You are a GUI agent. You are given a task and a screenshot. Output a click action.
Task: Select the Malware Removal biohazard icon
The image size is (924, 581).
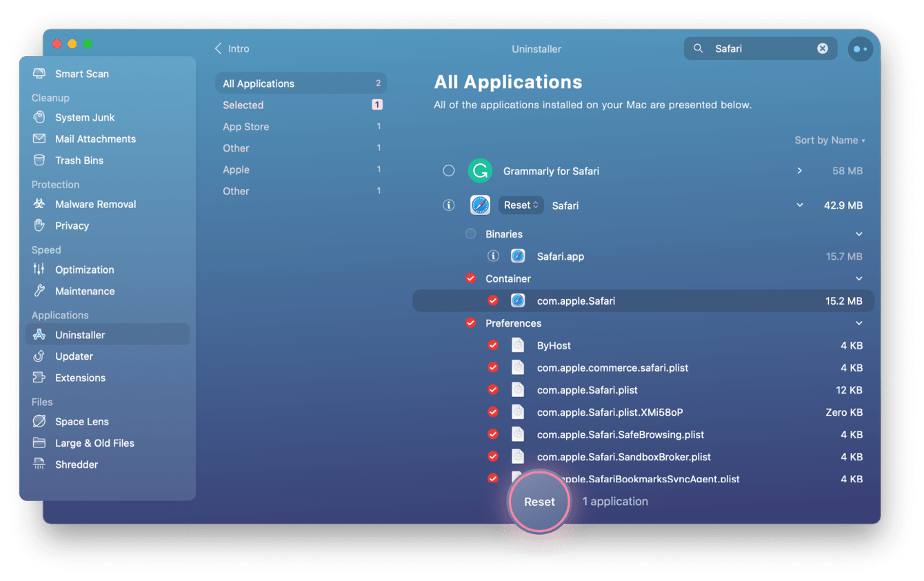tap(39, 204)
